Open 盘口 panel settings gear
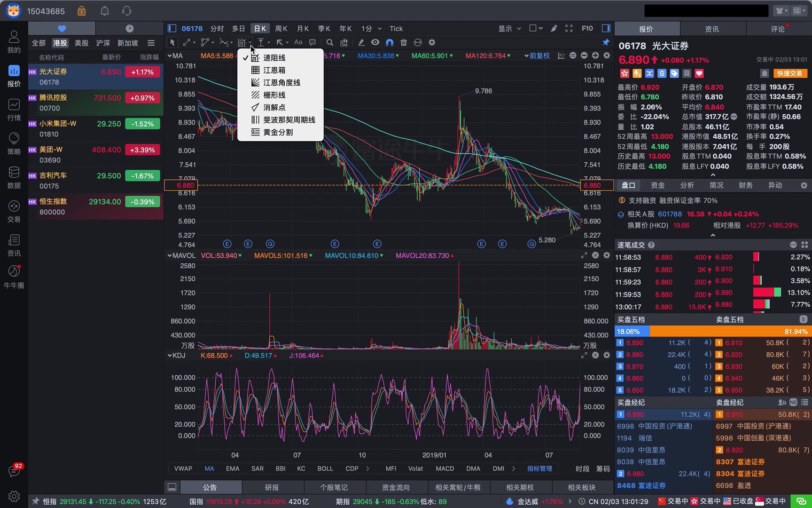The height and width of the screenshot is (508, 812). [x=804, y=185]
